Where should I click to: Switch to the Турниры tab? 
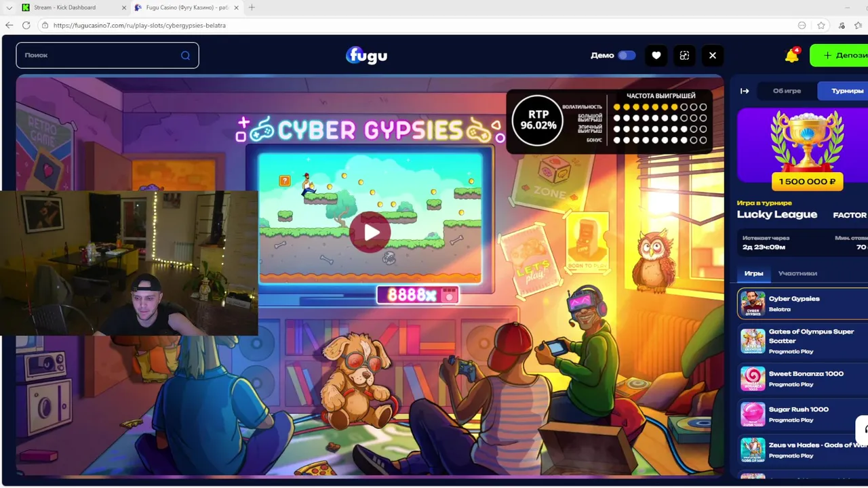coord(844,91)
